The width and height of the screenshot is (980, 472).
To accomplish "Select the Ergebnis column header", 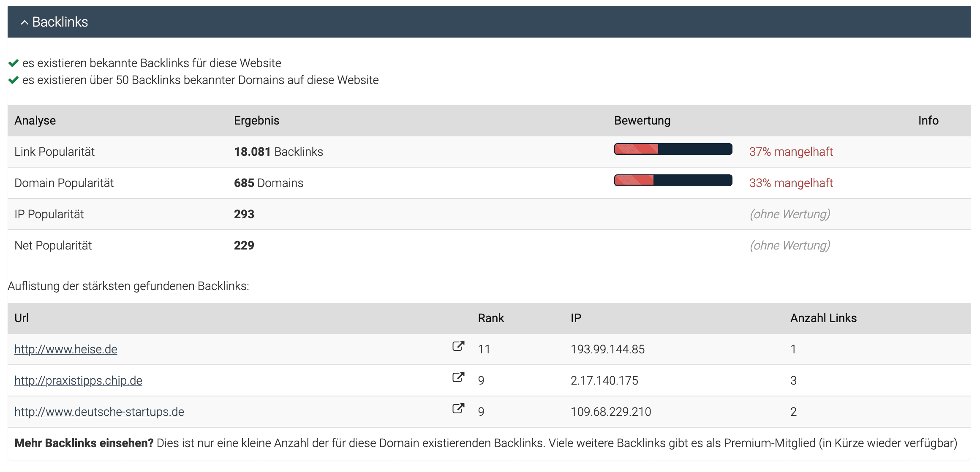I will pos(256,120).
